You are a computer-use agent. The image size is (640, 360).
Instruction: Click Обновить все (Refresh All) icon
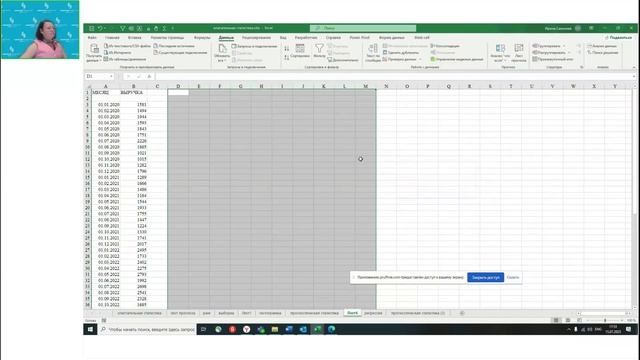pyautogui.click(x=222, y=53)
